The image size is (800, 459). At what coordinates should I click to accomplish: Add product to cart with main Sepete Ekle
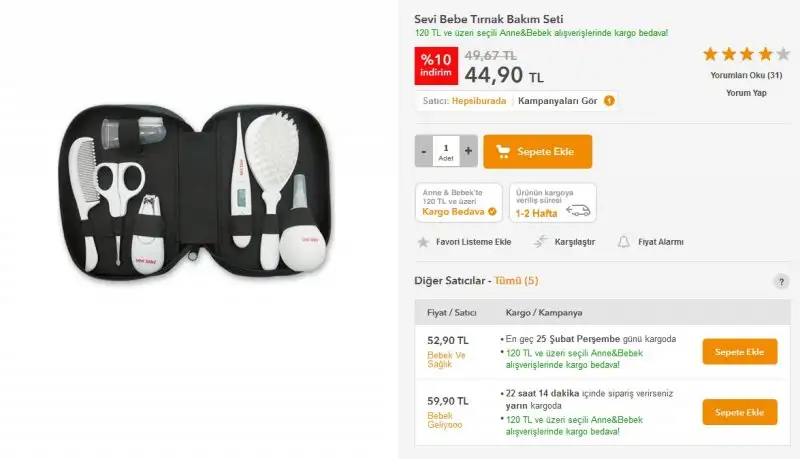coord(538,151)
